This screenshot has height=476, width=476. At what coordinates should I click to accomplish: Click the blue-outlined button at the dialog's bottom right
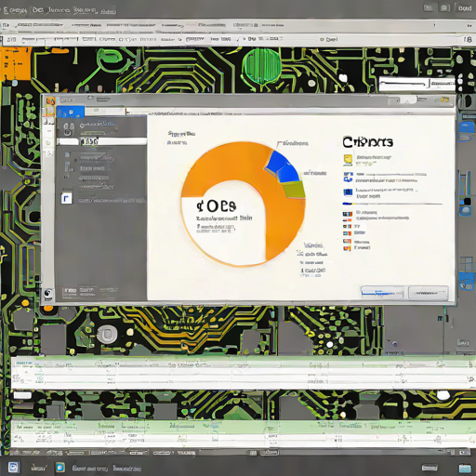(x=382, y=292)
